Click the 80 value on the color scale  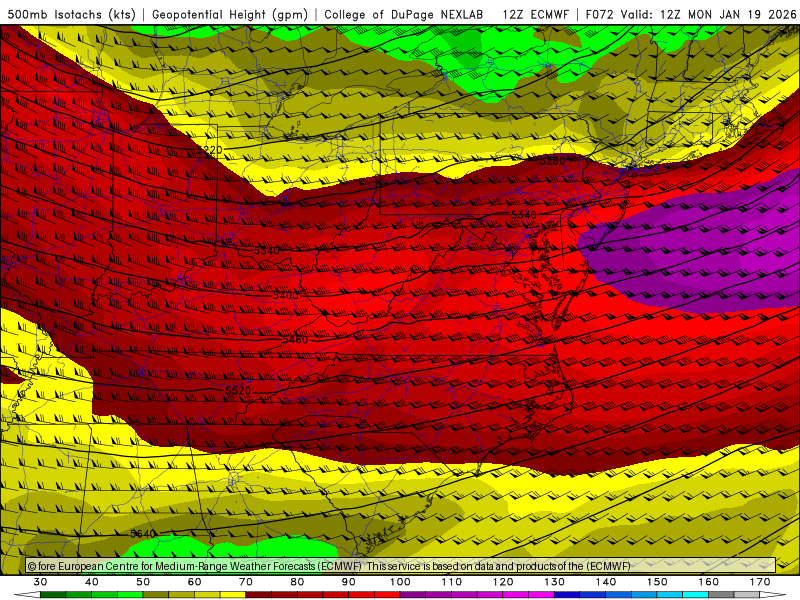pyautogui.click(x=297, y=582)
